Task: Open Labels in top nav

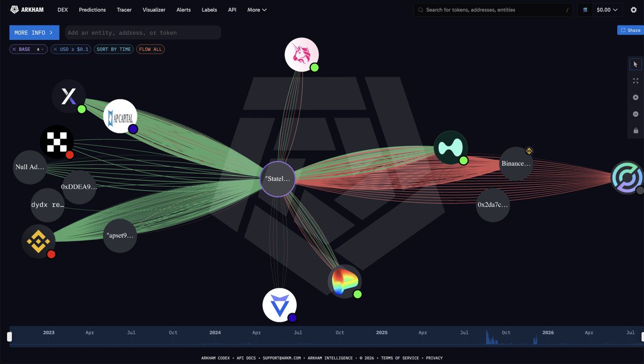Action: pyautogui.click(x=209, y=10)
